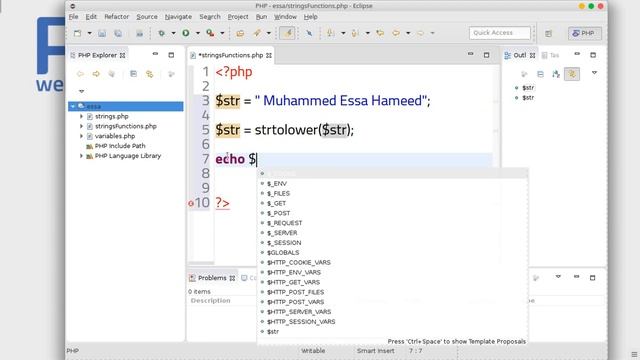Image resolution: width=640 pixels, height=360 pixels.
Task: Select the stringsFunctions.php editor tab
Action: coord(231,55)
